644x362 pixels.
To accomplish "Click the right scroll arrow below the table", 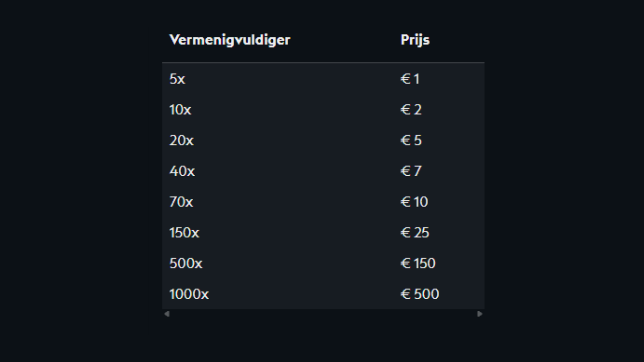I will pos(480,313).
